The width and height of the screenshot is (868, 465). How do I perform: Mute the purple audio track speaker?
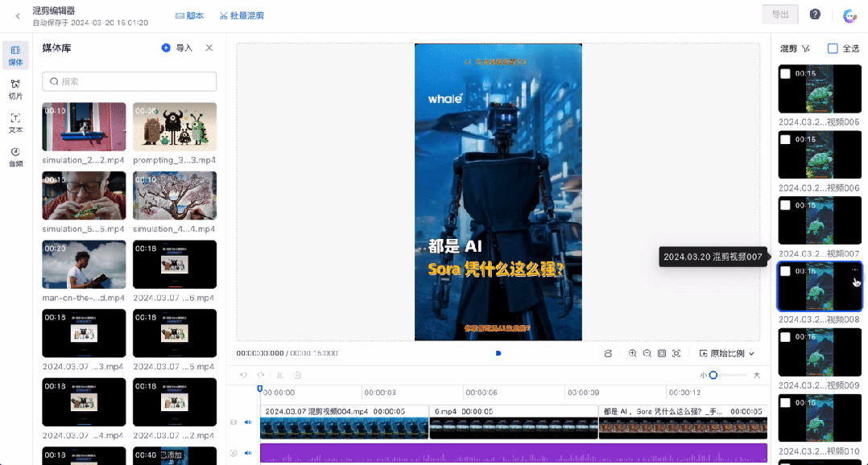pyautogui.click(x=248, y=453)
